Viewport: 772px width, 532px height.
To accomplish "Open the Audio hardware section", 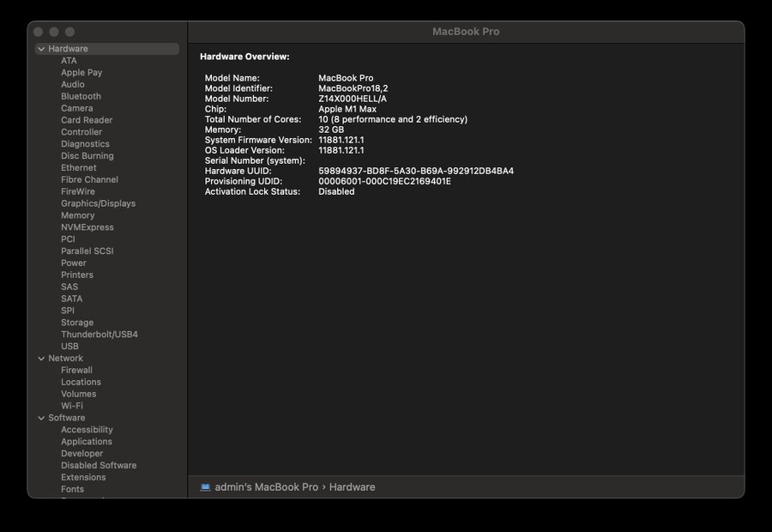I will point(73,84).
